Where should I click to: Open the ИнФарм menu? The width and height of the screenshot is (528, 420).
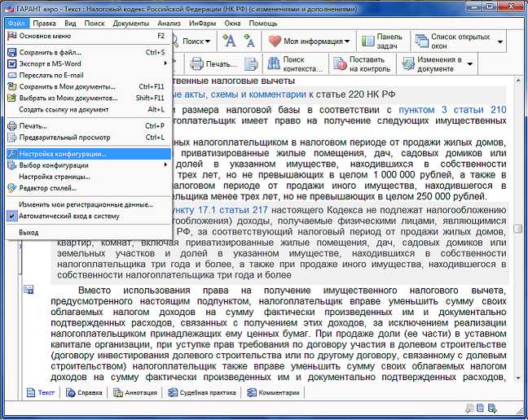pos(202,24)
